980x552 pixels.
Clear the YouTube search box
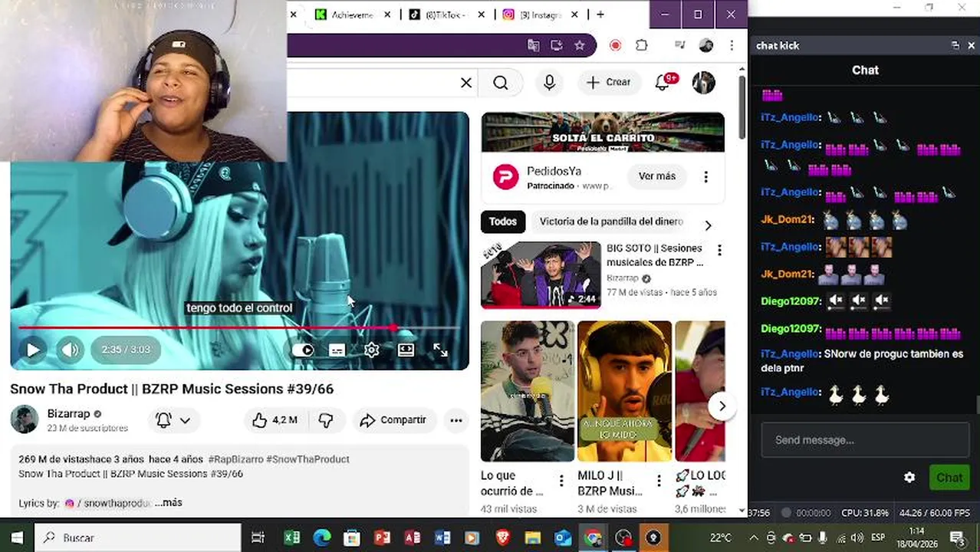tap(466, 83)
